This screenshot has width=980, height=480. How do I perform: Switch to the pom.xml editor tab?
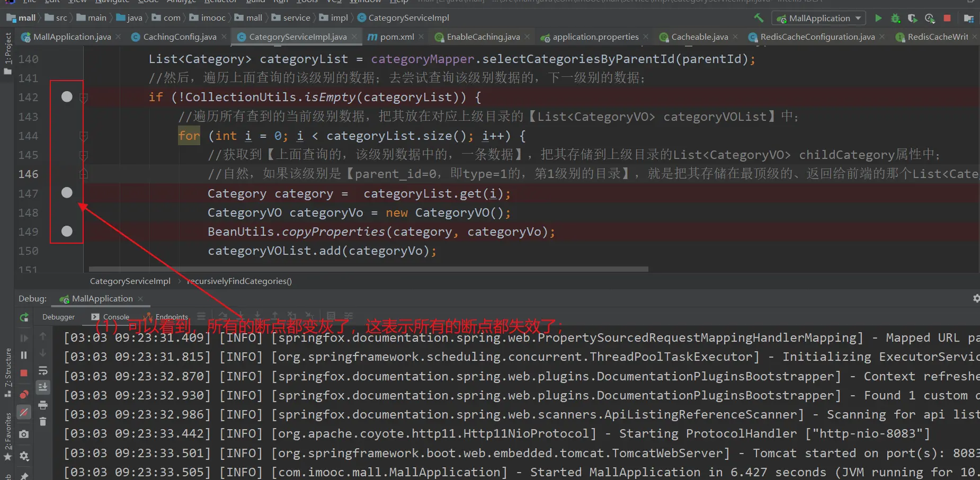coord(396,37)
